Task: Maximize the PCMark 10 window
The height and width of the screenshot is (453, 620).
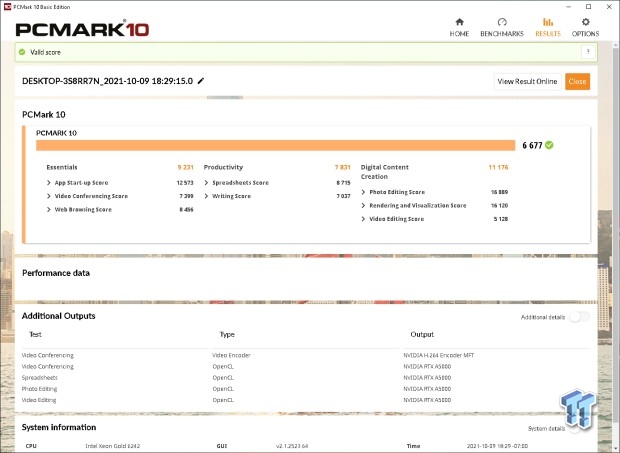Action: tap(588, 7)
